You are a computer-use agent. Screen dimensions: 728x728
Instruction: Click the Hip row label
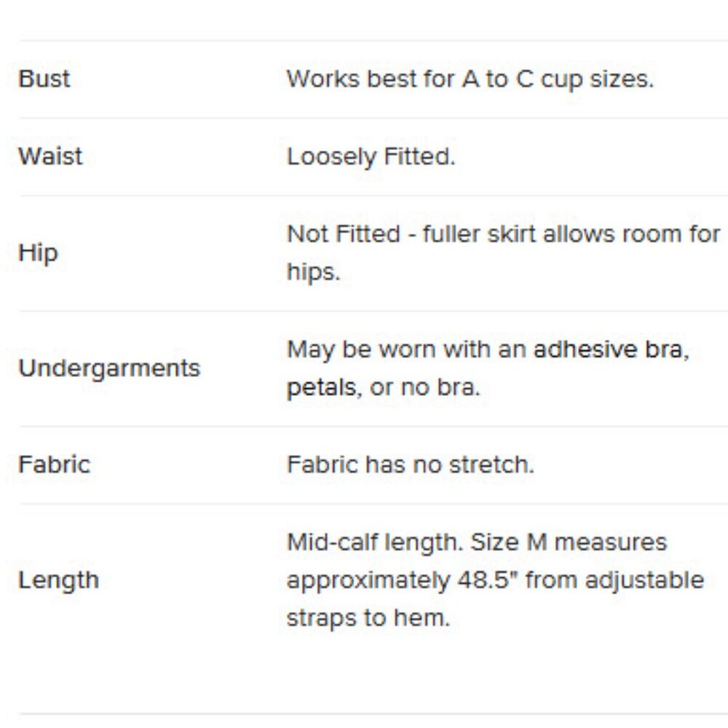point(38,253)
